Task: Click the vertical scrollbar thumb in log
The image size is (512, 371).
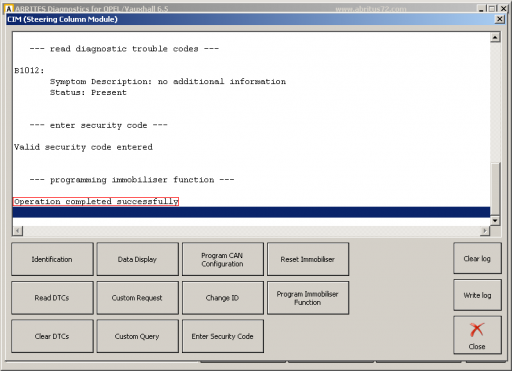Action: (495, 189)
